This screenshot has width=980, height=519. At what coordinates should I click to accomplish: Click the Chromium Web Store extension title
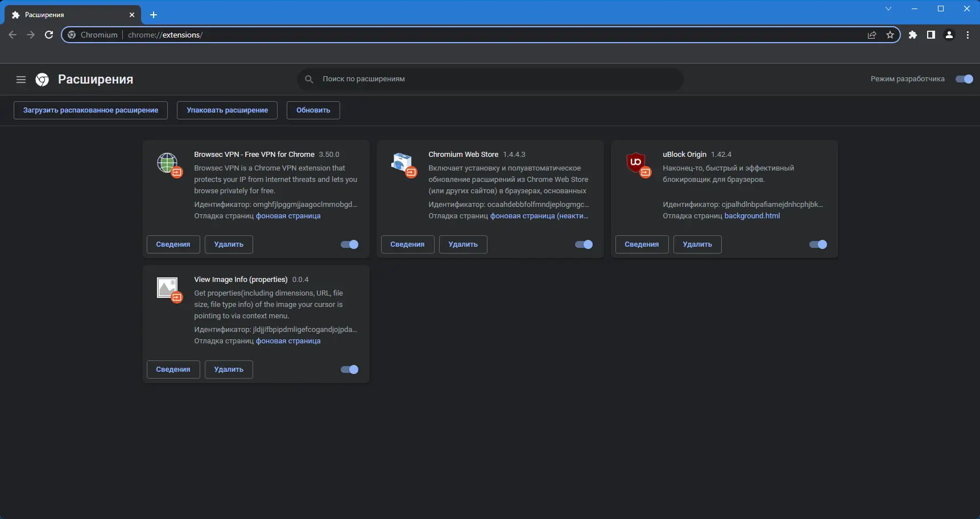pos(464,155)
